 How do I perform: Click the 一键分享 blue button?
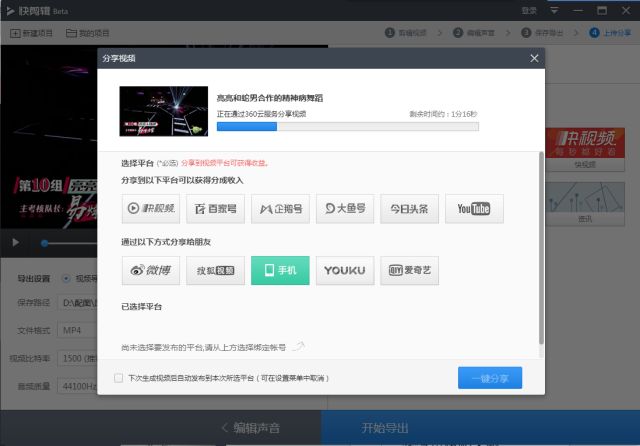point(490,378)
